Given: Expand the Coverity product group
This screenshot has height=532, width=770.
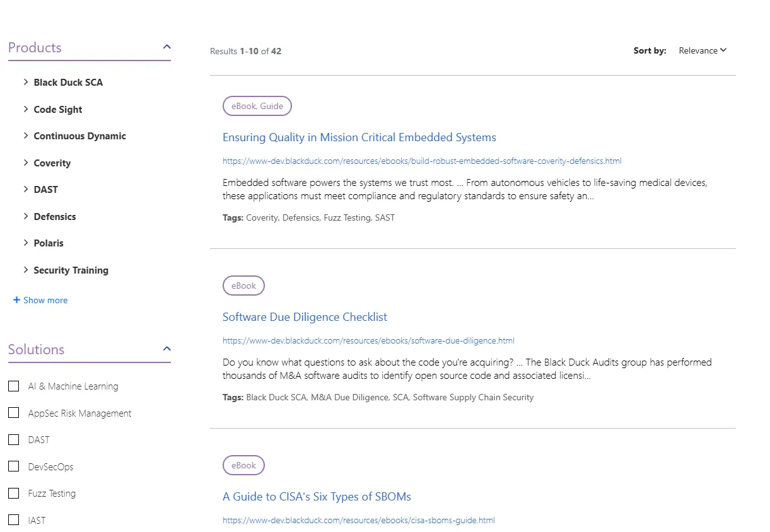Looking at the screenshot, I should (x=26, y=163).
